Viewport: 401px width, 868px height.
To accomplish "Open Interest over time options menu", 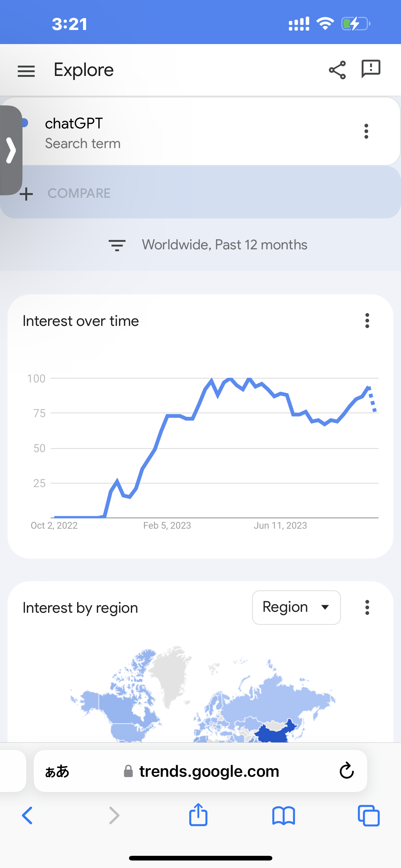I will pos(367,321).
